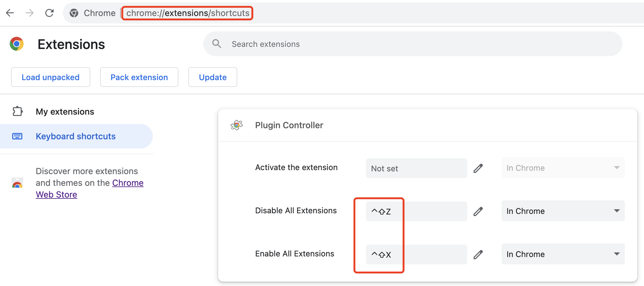Click the Chrome site info icon in address bar

74,13
